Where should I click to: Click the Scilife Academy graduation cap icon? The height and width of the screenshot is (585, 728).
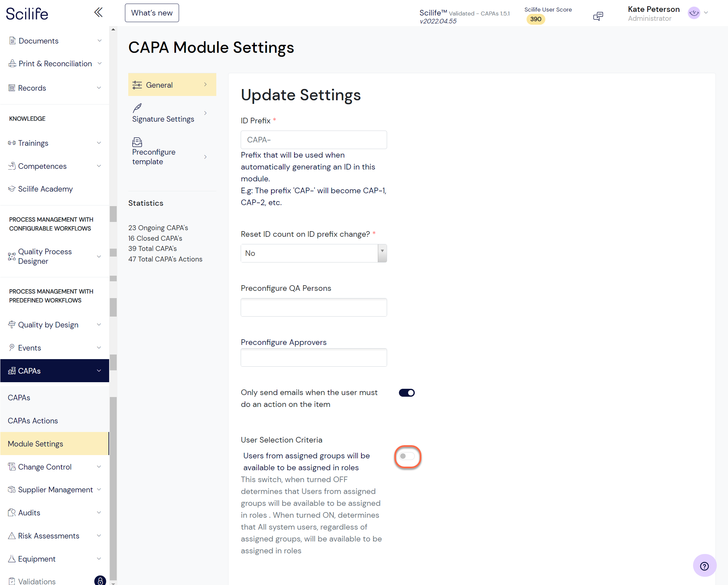[12, 189]
